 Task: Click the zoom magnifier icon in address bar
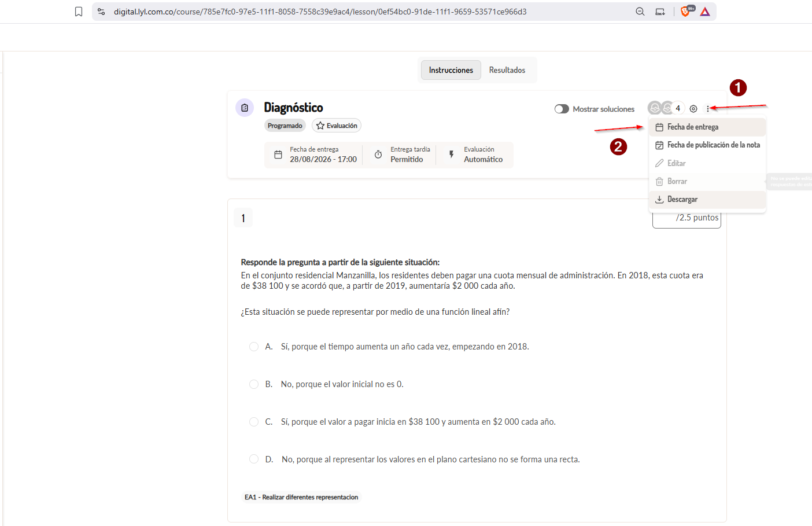pos(640,12)
